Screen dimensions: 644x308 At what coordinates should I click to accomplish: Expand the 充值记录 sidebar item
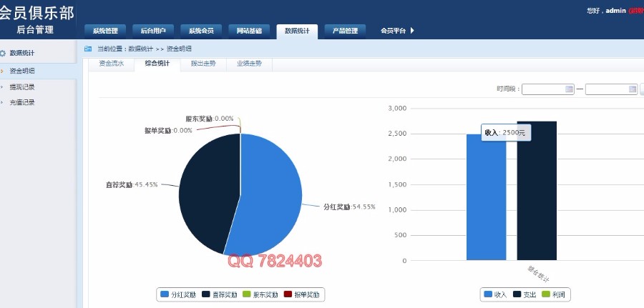click(21, 102)
